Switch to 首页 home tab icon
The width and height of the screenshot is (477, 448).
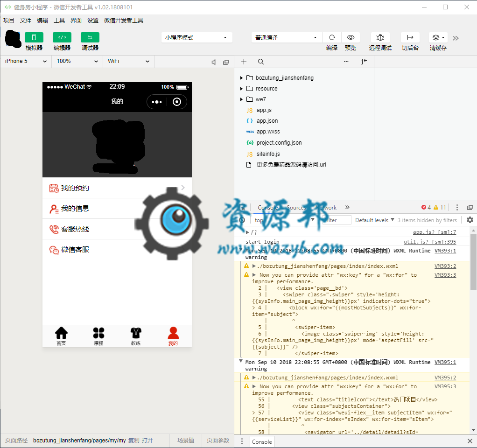click(61, 333)
